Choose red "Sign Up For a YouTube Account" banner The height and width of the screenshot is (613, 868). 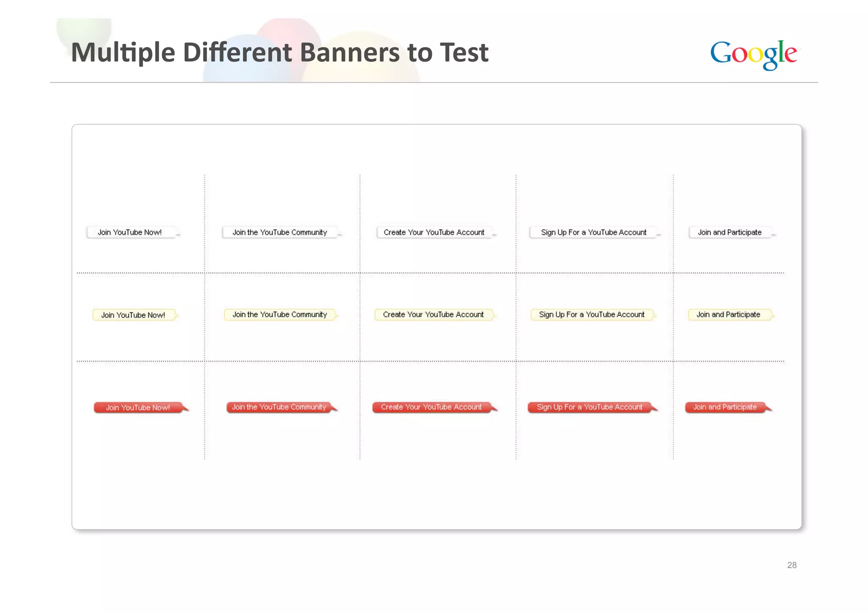[593, 407]
